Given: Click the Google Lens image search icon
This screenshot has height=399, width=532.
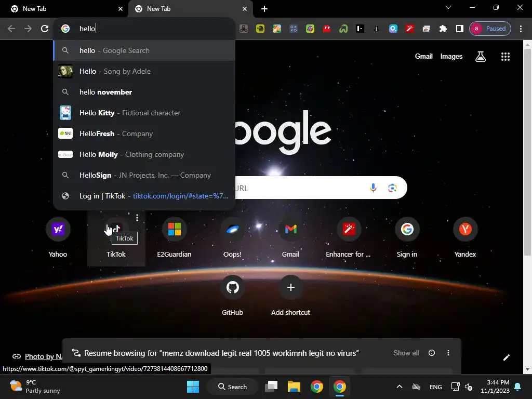Looking at the screenshot, I should point(393,188).
